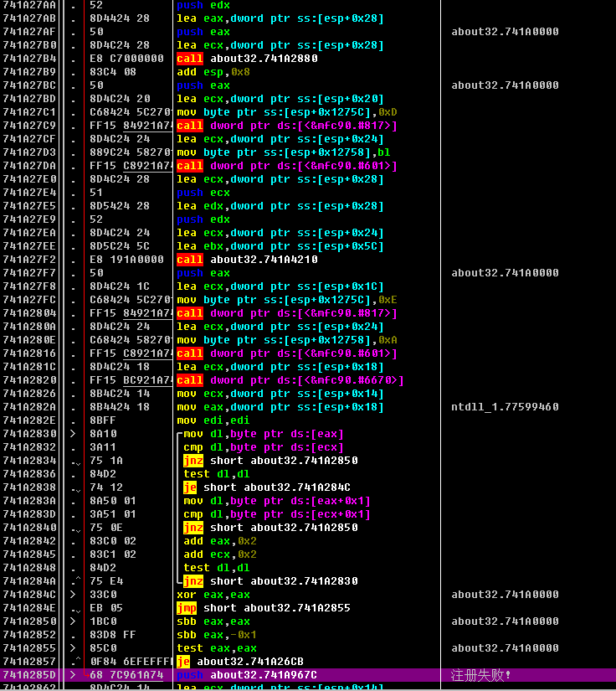Select the 'add ecx,0x2' instruction
The width and height of the screenshot is (616, 691).
click(x=220, y=554)
